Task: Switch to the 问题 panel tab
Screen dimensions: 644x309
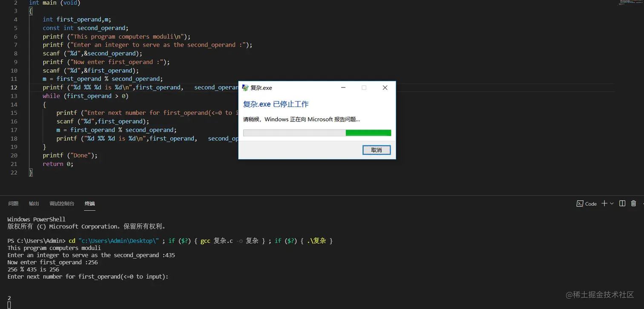Action: [13, 204]
